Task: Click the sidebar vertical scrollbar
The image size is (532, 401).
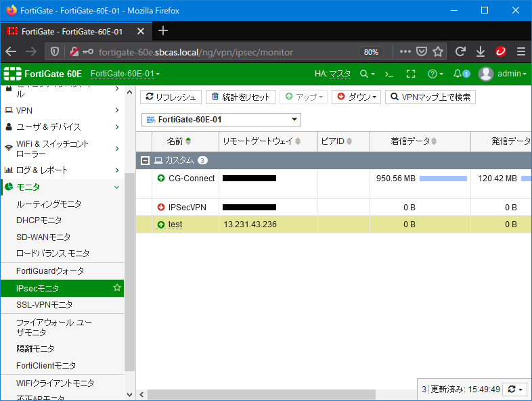Action: click(129, 272)
